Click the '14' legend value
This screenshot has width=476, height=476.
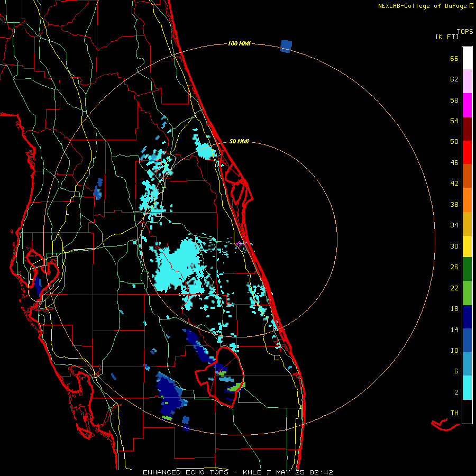click(x=454, y=329)
